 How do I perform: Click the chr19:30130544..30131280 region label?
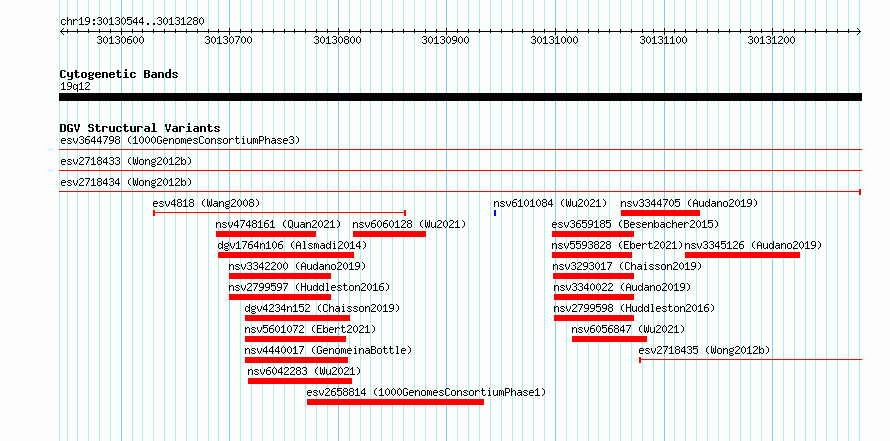point(132,21)
